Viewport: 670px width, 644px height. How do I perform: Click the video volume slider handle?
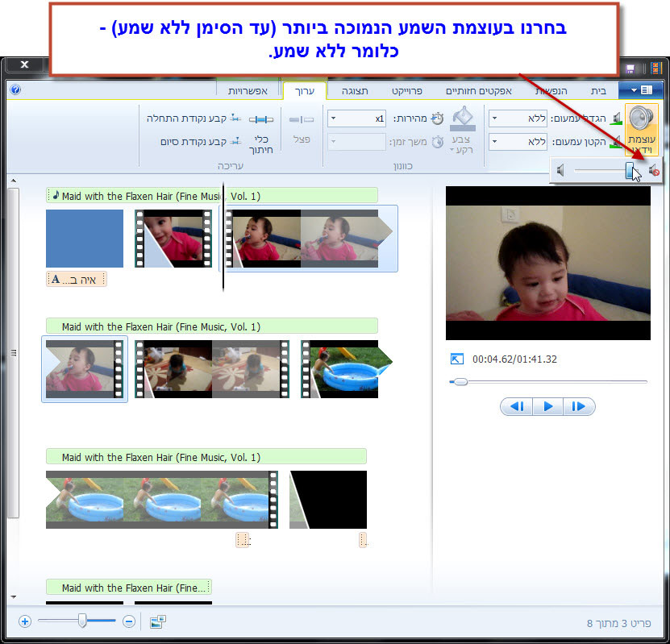[630, 170]
